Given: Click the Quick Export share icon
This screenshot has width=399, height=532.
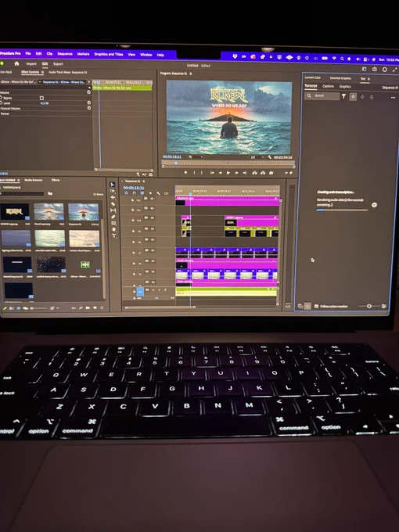Looking at the screenshot, I should pyautogui.click(x=375, y=69).
